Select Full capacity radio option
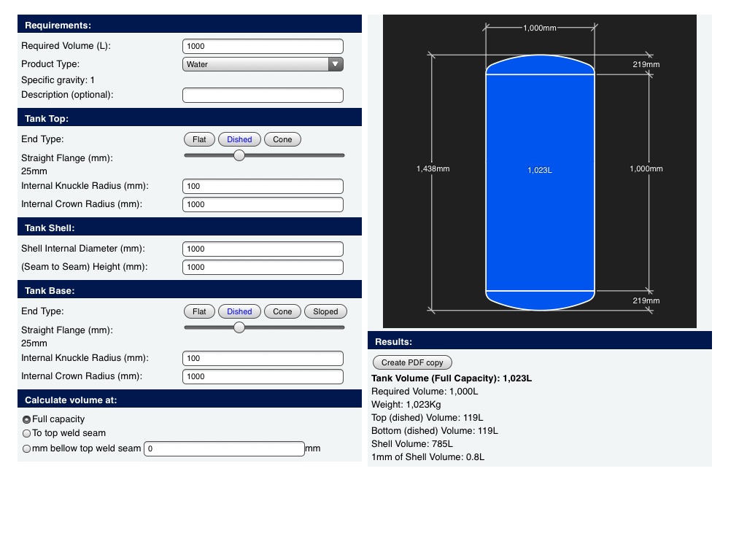Screen dimensions: 747x560 (x=27, y=419)
